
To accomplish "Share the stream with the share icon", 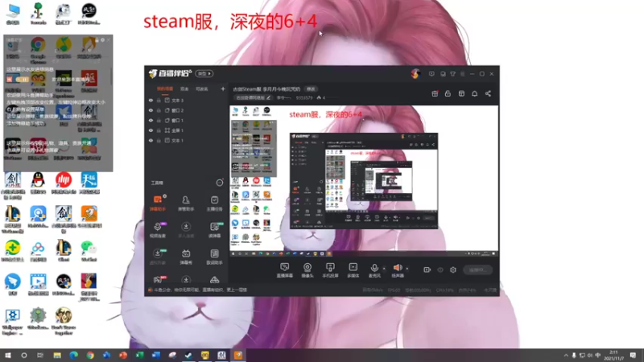I will click(x=488, y=93).
